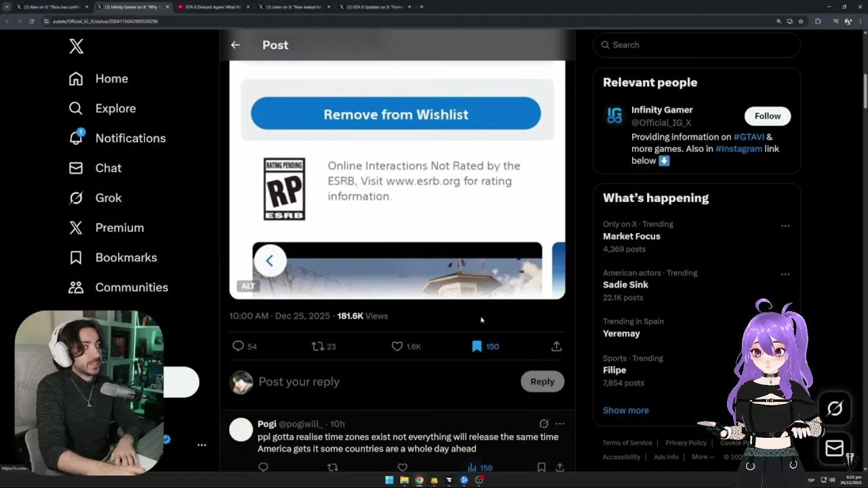
Task: Open the Yeremay trend
Action: coord(621,333)
